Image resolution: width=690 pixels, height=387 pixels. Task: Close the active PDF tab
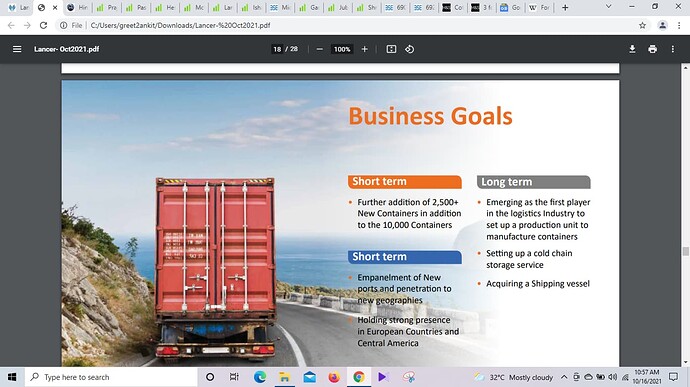point(55,7)
